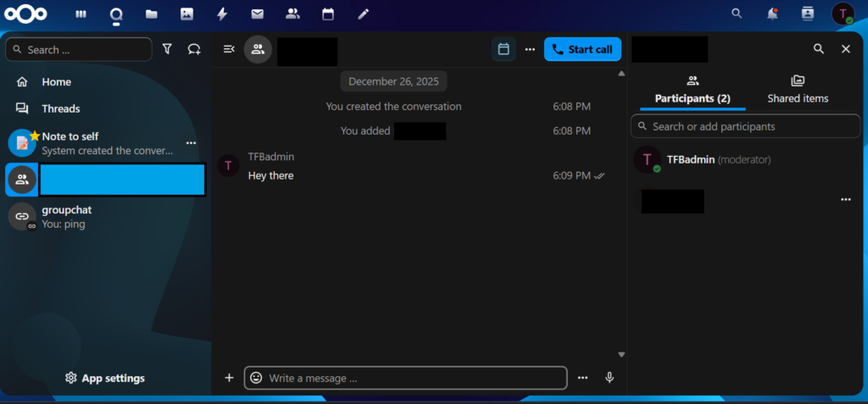Expand conversation more options beside Start call

point(530,49)
